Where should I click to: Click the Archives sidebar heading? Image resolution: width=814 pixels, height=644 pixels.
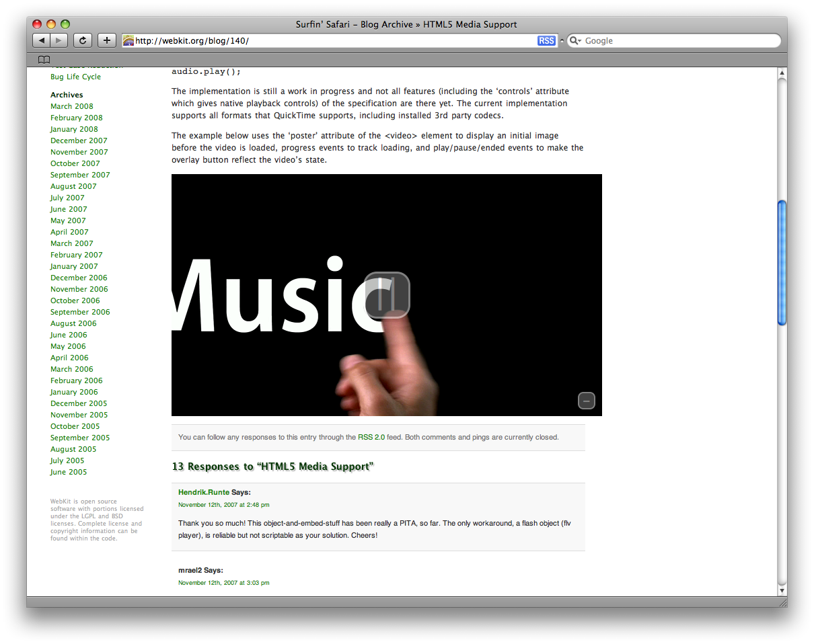point(67,95)
